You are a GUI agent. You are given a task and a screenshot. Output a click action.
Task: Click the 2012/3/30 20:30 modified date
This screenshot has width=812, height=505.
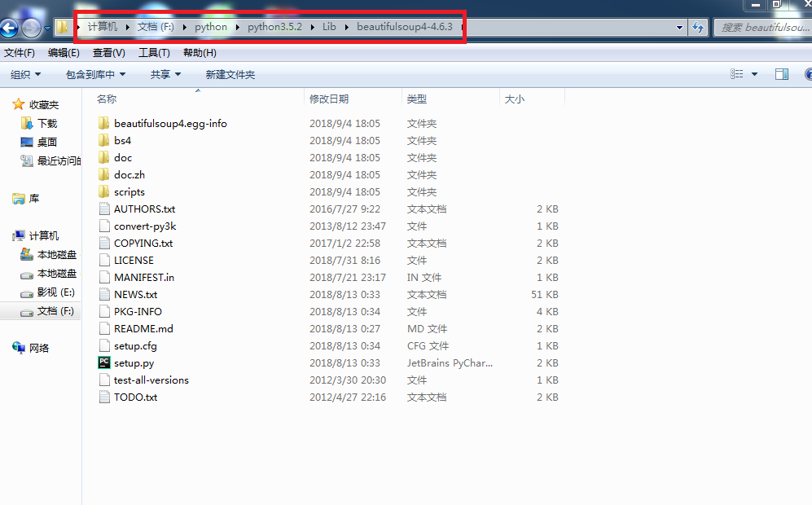pos(348,380)
